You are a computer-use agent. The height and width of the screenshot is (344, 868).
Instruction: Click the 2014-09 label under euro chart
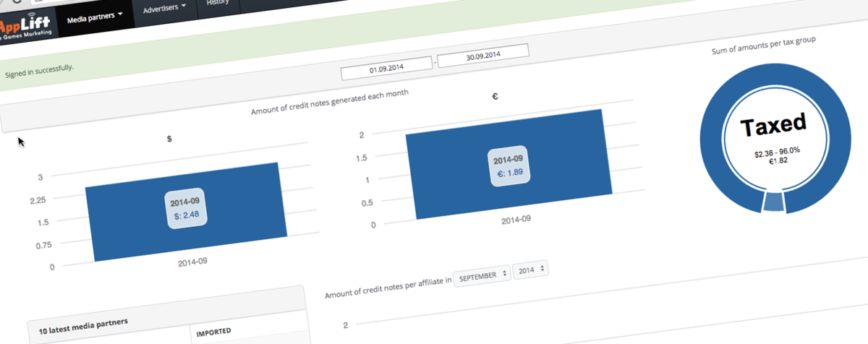pos(517,218)
